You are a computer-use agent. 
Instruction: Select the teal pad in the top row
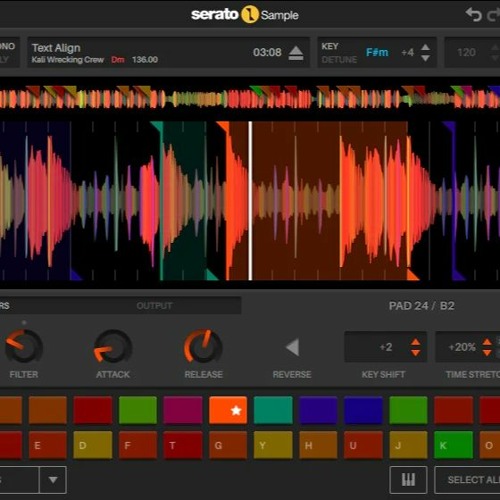pyautogui.click(x=273, y=410)
